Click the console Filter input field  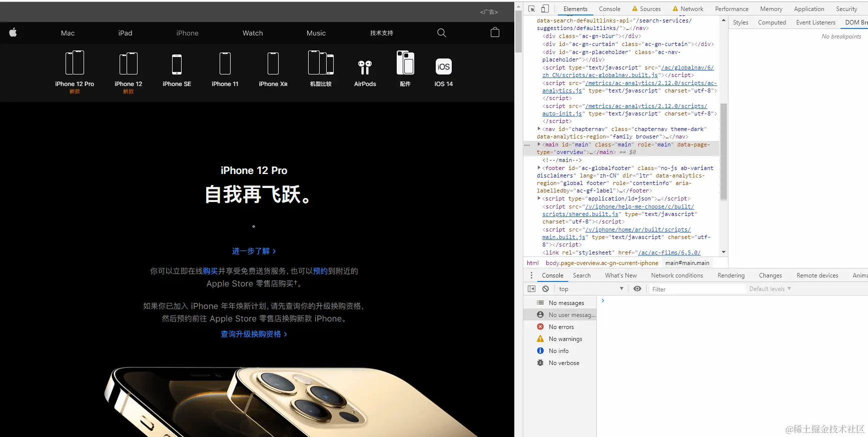click(697, 289)
